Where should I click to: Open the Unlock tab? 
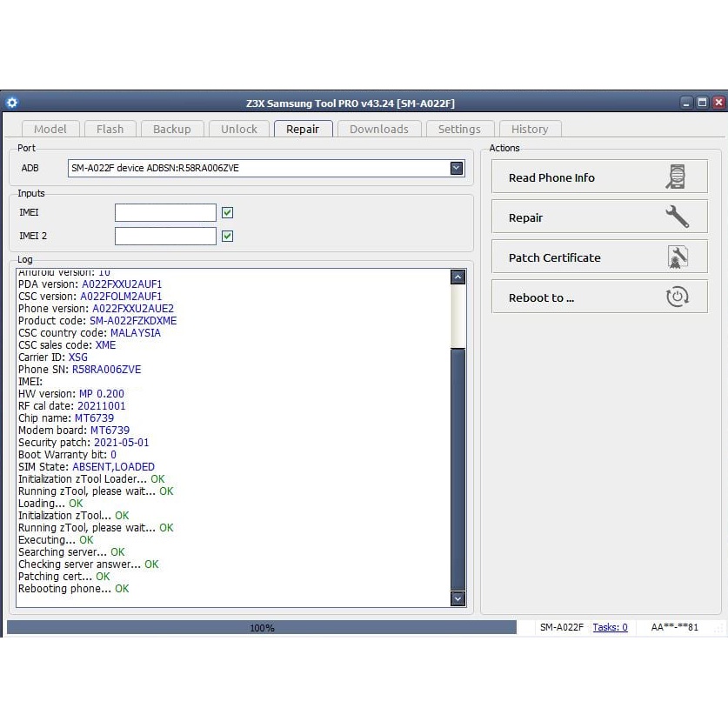coord(238,129)
